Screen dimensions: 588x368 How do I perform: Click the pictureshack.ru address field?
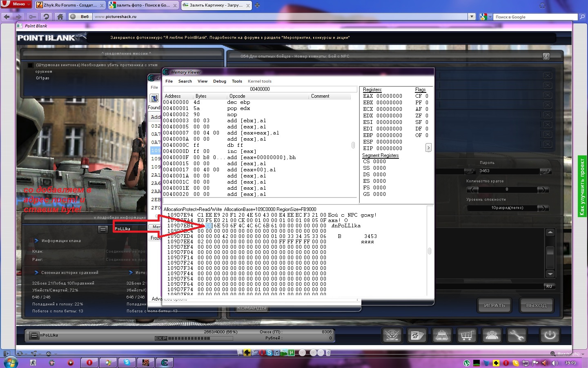[280, 17]
